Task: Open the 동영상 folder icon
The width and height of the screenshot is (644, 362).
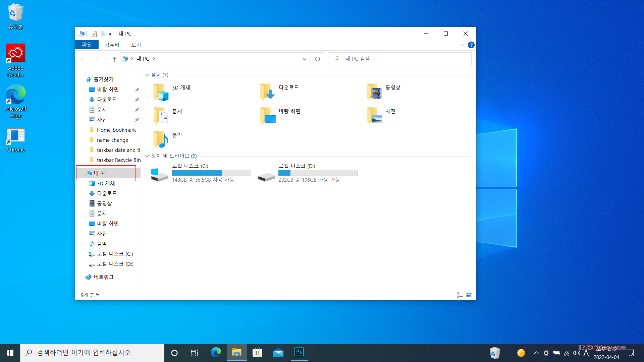Action: 374,92
